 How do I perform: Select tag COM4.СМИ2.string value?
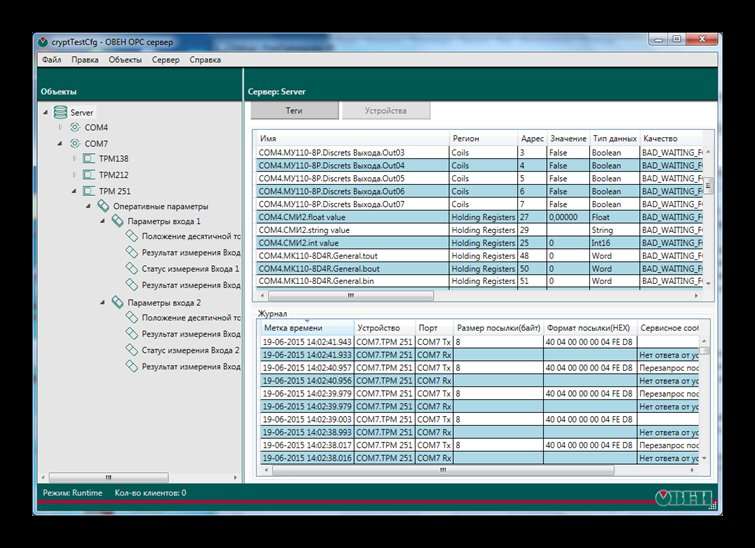[x=480, y=230]
